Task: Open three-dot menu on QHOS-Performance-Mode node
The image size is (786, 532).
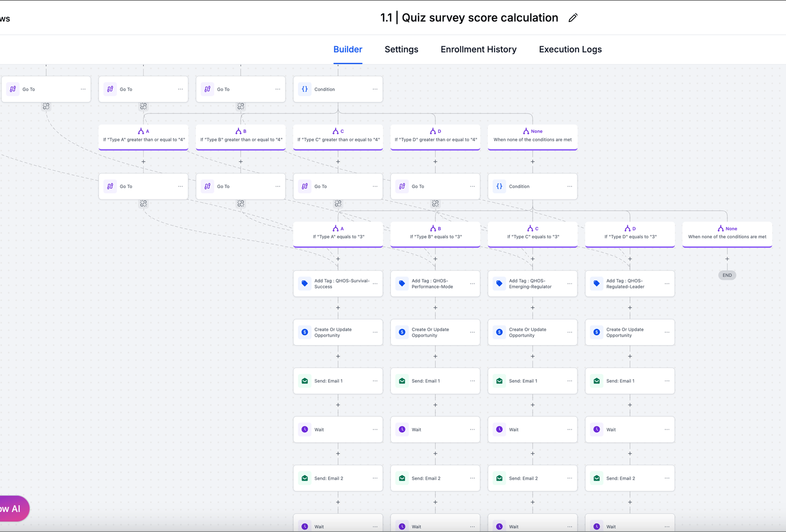Action: click(x=472, y=283)
